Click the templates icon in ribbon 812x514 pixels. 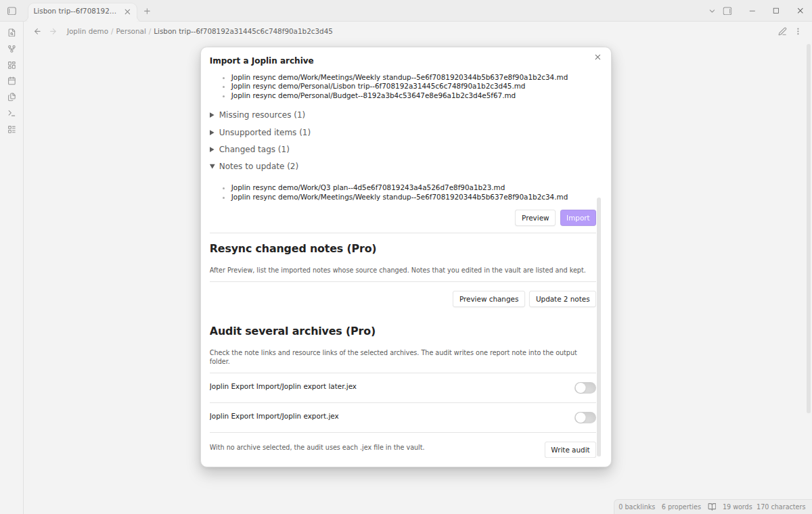click(x=12, y=97)
